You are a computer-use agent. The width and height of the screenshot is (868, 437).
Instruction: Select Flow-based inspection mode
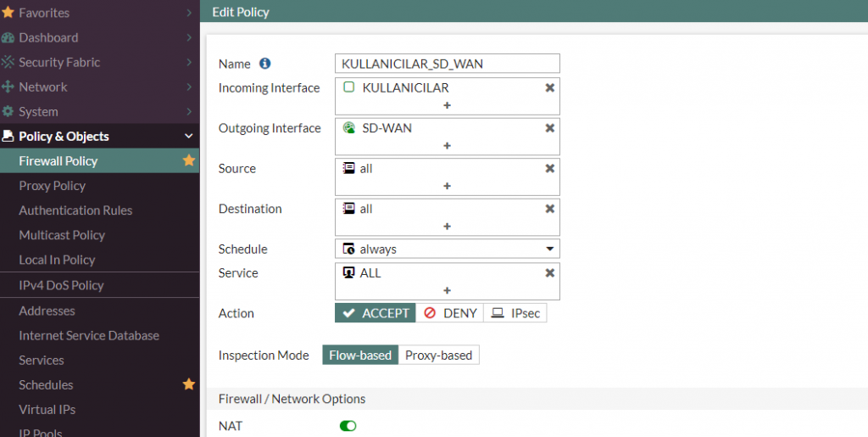pyautogui.click(x=360, y=355)
